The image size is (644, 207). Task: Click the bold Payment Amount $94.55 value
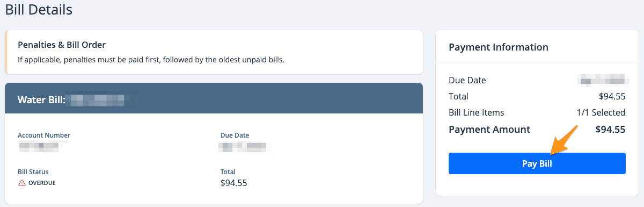coord(610,130)
